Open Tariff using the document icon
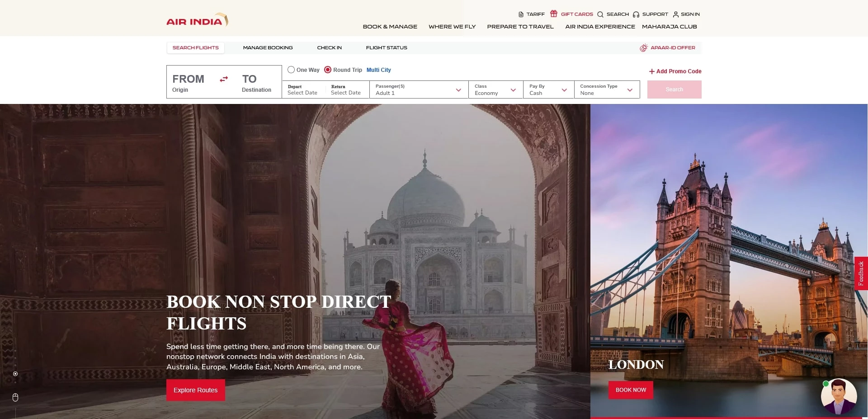 (521, 14)
